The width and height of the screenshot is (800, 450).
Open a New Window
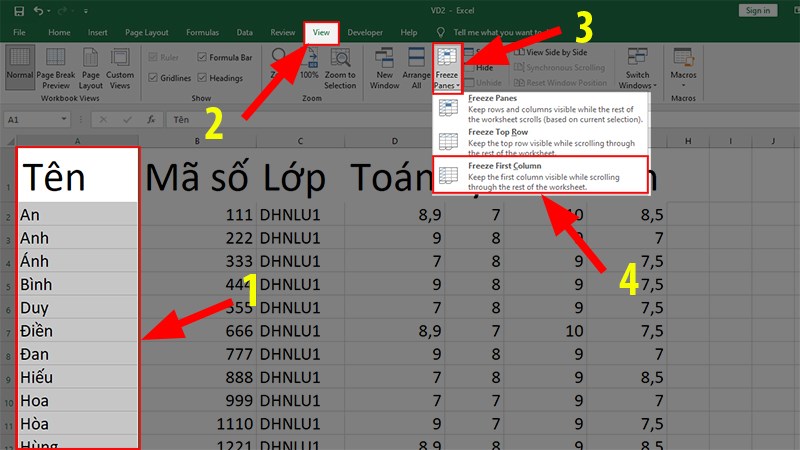click(384, 68)
